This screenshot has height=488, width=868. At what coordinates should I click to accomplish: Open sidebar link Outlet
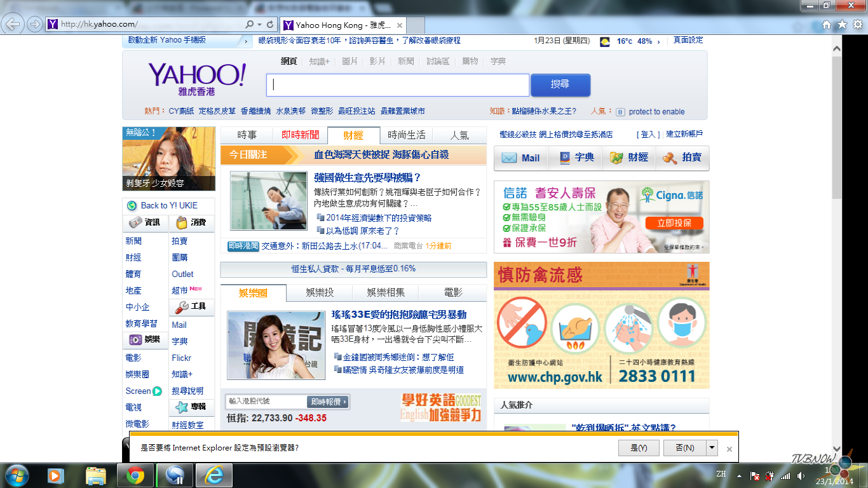(x=182, y=274)
